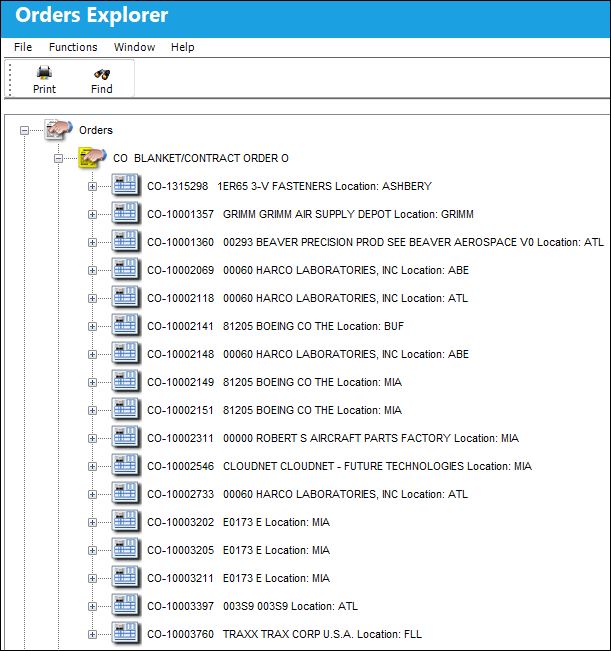
Task: Click the order icon for CO-10001357
Action: pyautogui.click(x=125, y=214)
